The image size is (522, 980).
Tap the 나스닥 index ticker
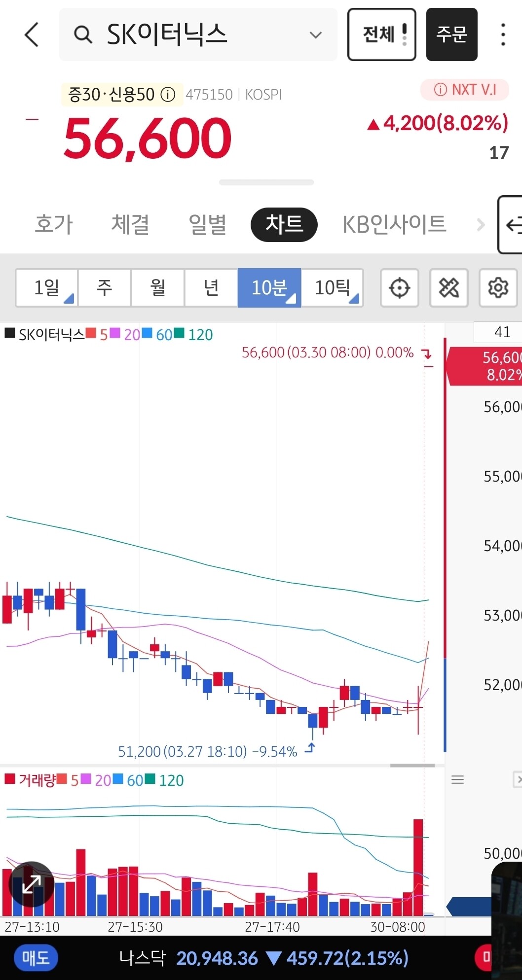point(264,958)
